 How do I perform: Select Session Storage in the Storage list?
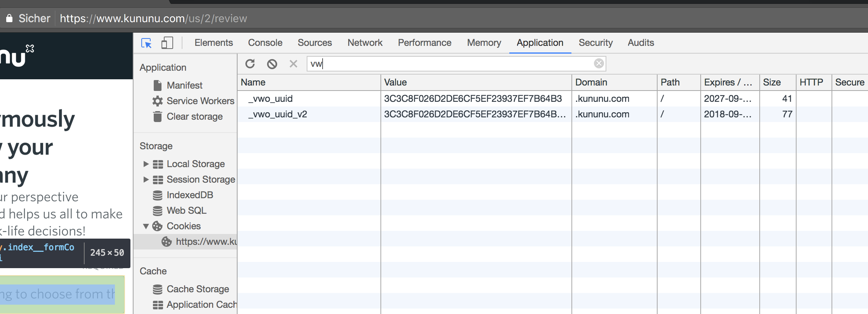[x=201, y=180]
